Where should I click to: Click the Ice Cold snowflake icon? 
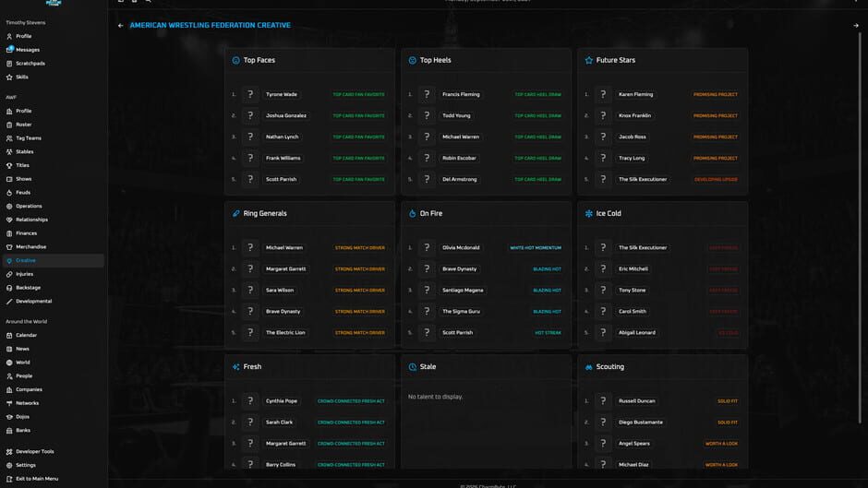point(588,214)
